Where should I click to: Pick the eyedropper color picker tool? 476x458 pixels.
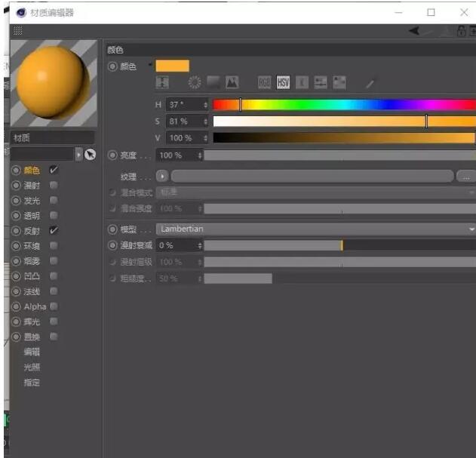pyautogui.click(x=370, y=83)
